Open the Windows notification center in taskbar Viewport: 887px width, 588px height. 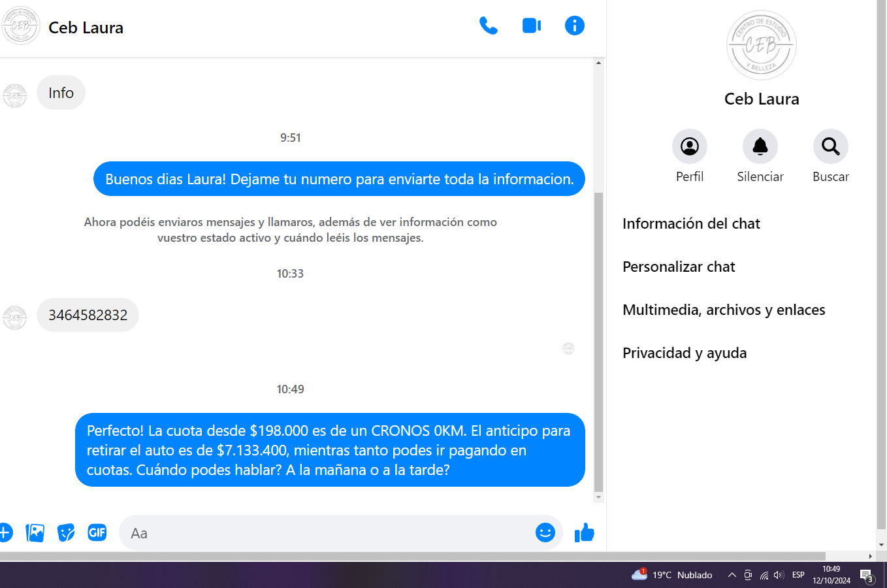867,576
